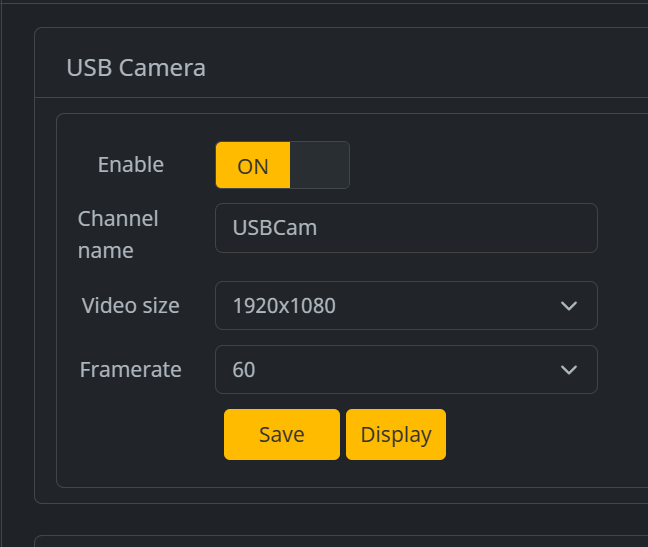Click the Enable label
The height and width of the screenshot is (547, 648).
(130, 165)
